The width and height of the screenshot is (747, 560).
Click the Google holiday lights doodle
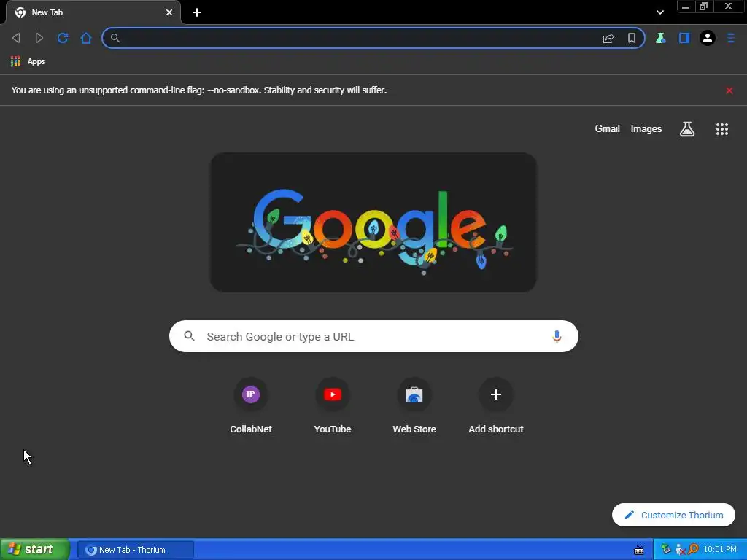[373, 222]
